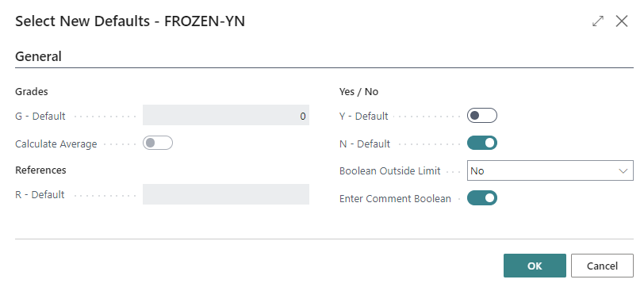Image resolution: width=644 pixels, height=287 pixels.
Task: Confirm with the OK button
Action: coord(535,266)
